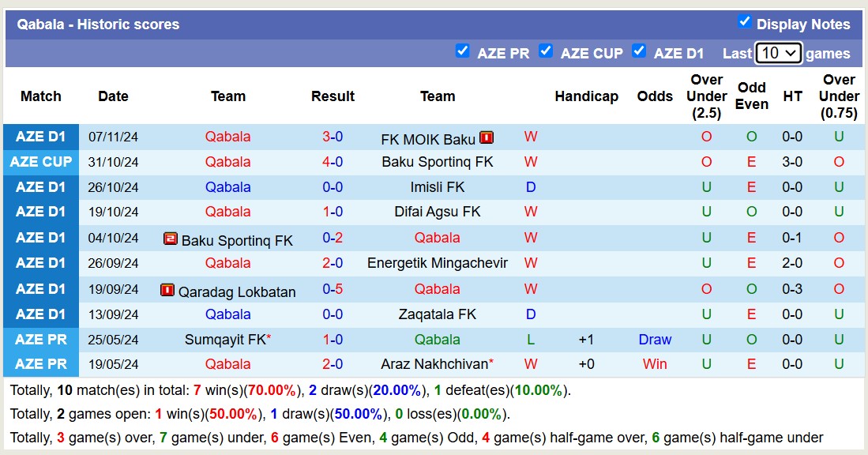
Task: Click the Win odds result link
Action: pyautogui.click(x=655, y=364)
